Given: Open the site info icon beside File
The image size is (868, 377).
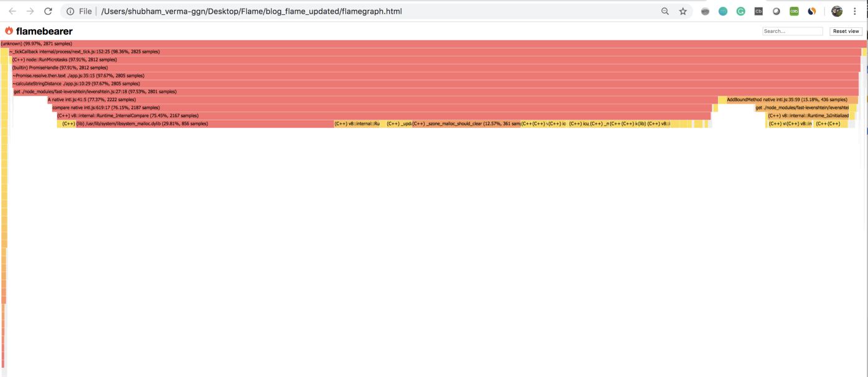Looking at the screenshot, I should coord(71,11).
